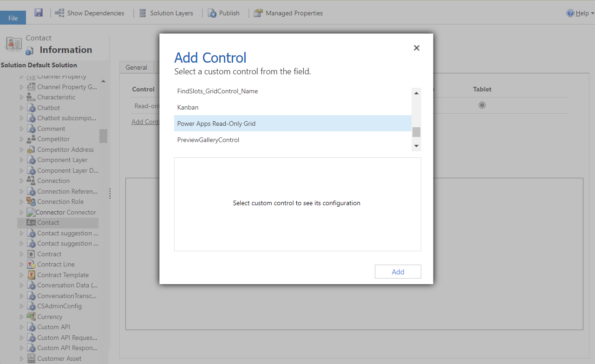Click the Publish toolbar button

tap(223, 13)
